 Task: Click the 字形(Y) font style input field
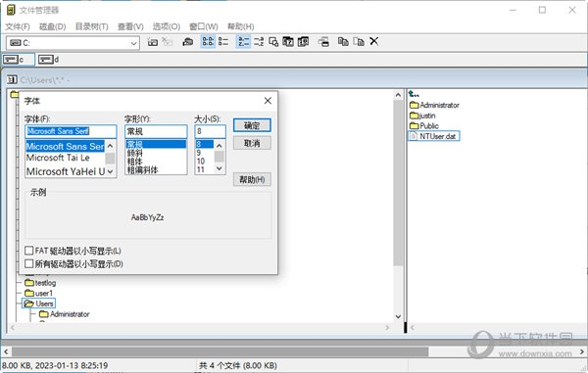(156, 131)
